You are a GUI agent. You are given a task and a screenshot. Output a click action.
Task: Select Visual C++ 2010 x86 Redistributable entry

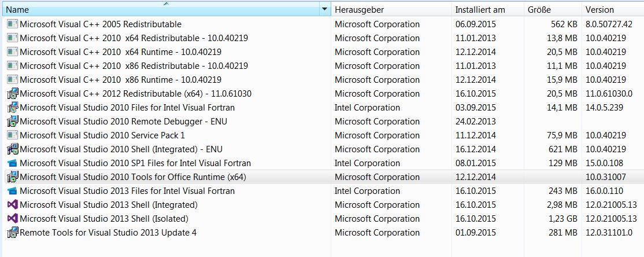coord(323,66)
